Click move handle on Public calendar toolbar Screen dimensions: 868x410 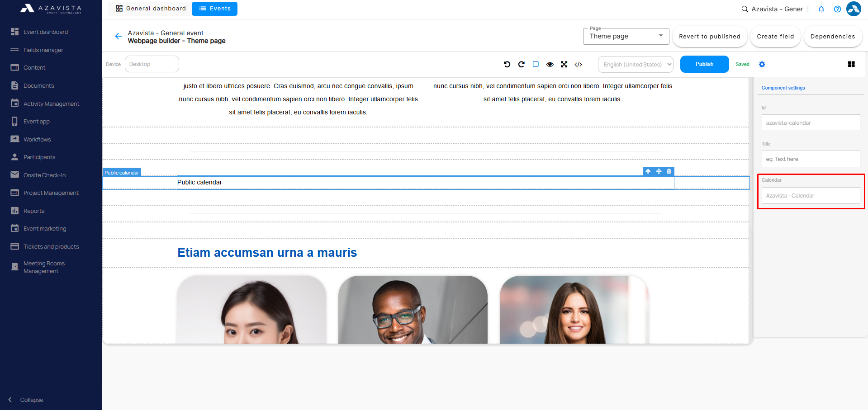pyautogui.click(x=659, y=171)
